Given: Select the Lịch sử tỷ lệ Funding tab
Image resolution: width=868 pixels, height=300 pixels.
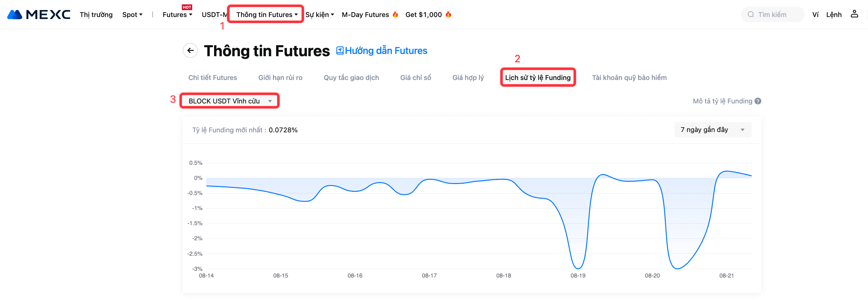Looking at the screenshot, I should click(538, 77).
